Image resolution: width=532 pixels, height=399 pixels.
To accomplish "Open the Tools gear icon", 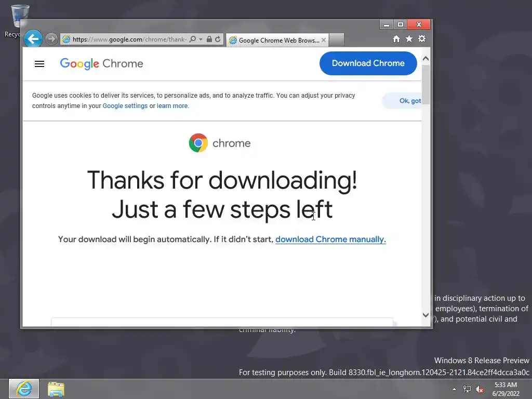I will pyautogui.click(x=422, y=38).
